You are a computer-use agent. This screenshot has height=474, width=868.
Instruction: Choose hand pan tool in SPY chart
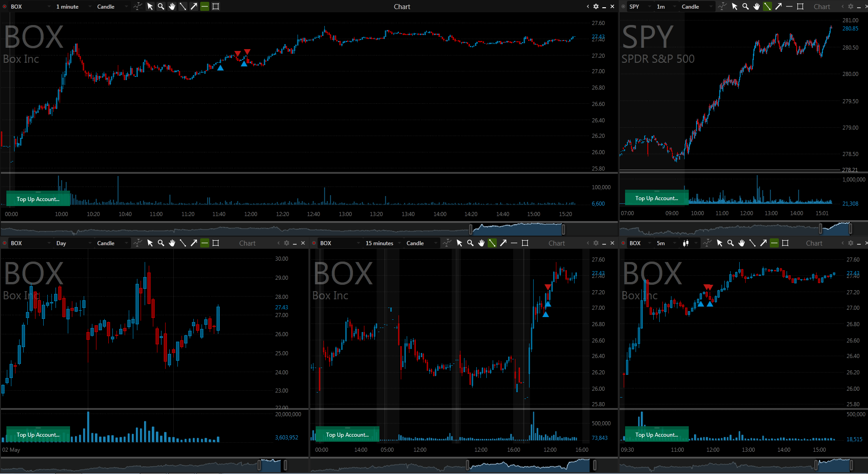[x=757, y=6]
